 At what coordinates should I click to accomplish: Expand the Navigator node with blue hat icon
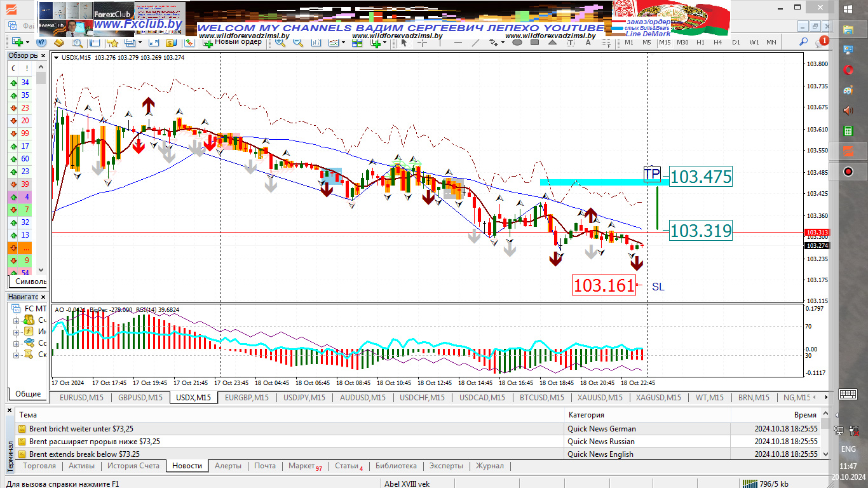[16, 343]
